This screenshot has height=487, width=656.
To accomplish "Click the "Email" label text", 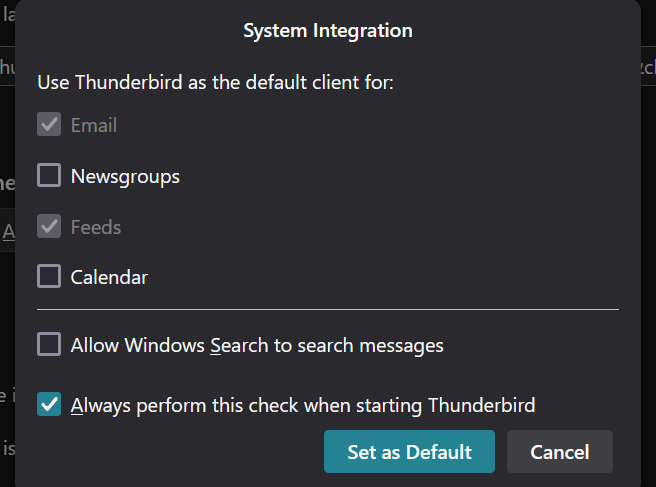I will 94,125.
